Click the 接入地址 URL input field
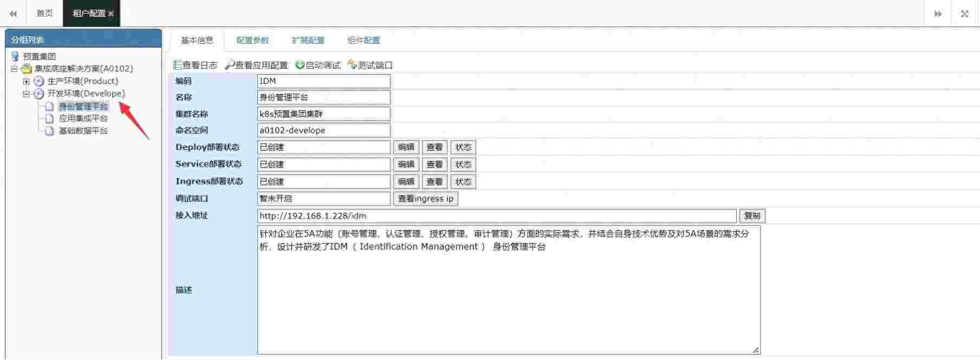The image size is (980, 360). coord(496,215)
